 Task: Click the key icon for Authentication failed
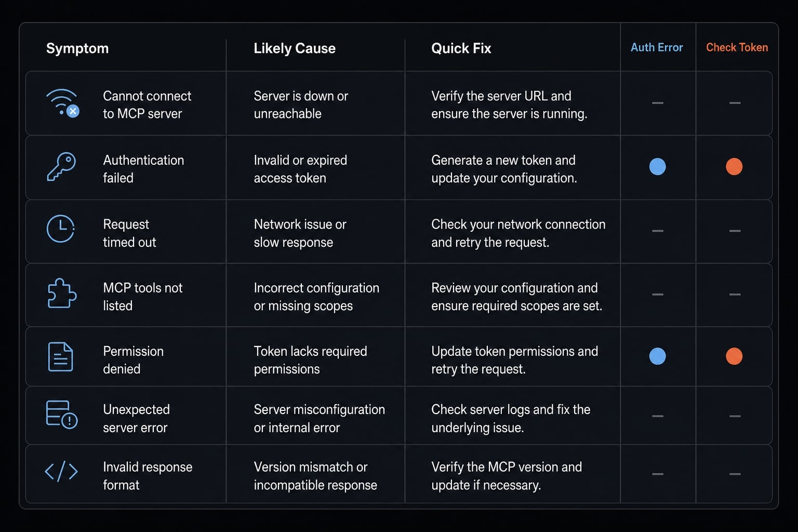tap(61, 167)
